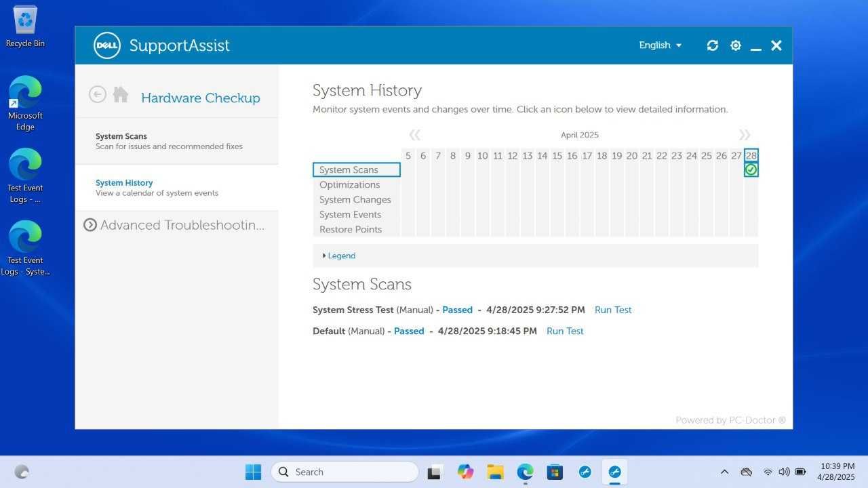Viewport: 868px width, 488px height.
Task: Open File Explorer in the taskbar
Action: coord(495,472)
